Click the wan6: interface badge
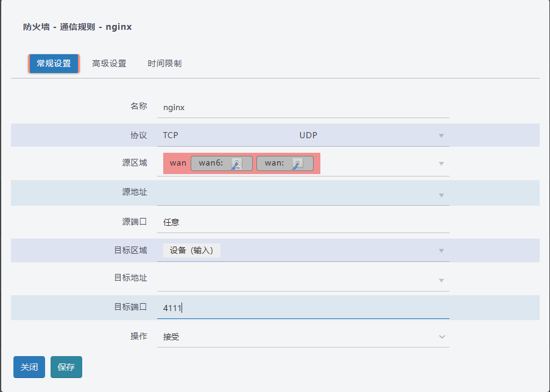This screenshot has height=392, width=550. tap(221, 163)
